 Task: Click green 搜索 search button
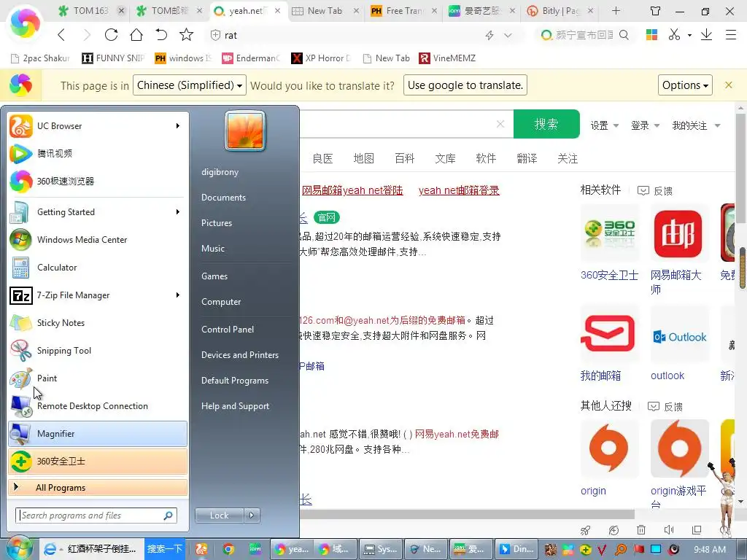click(x=546, y=124)
